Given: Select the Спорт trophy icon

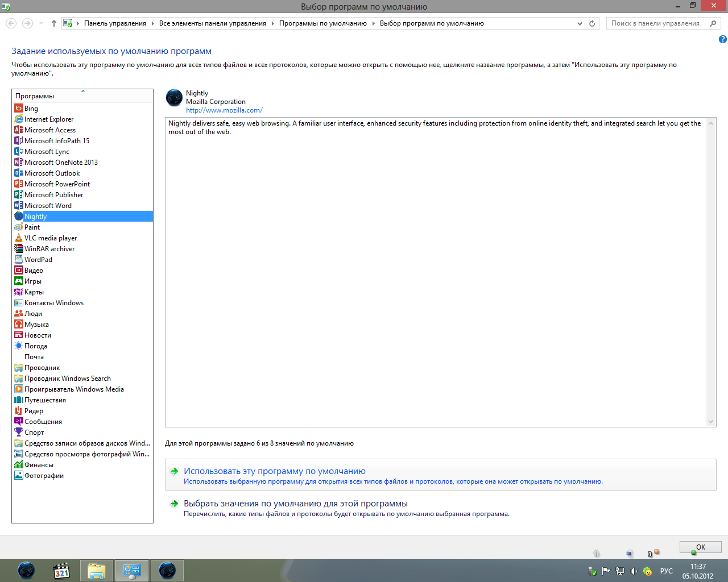Looking at the screenshot, I should point(19,433).
